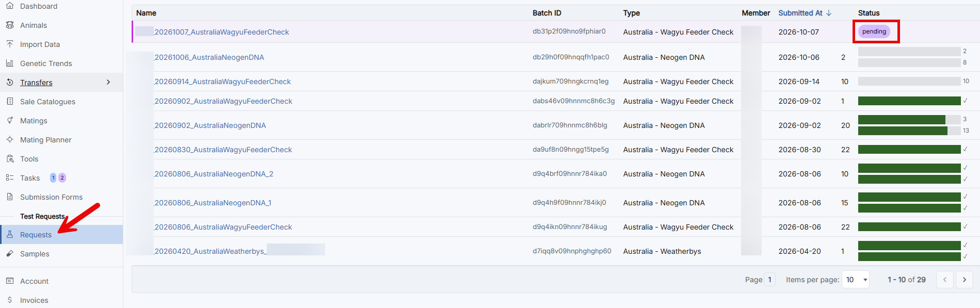Screen dimensions: 980x308
Task: Click the Submission Forms page icon
Action: pos(10,197)
